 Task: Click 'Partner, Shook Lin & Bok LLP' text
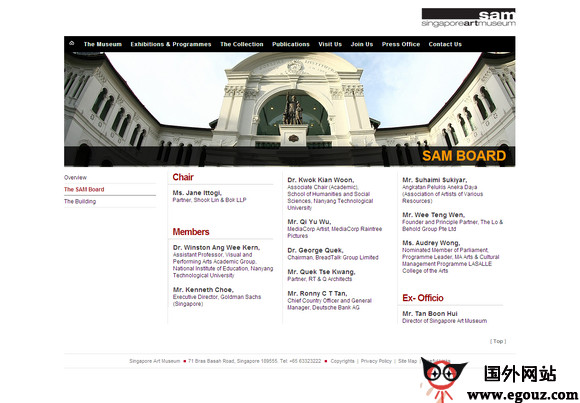pyautogui.click(x=209, y=200)
